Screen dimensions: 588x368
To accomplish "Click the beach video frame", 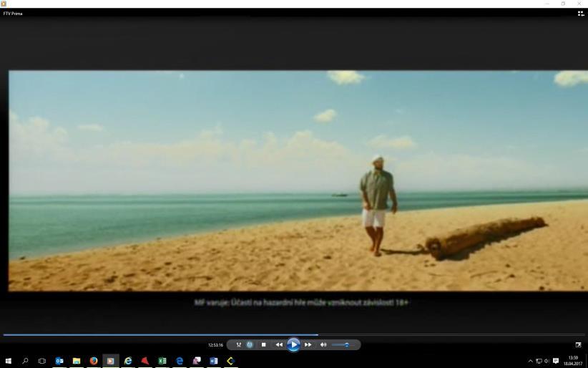I will click(x=298, y=180).
